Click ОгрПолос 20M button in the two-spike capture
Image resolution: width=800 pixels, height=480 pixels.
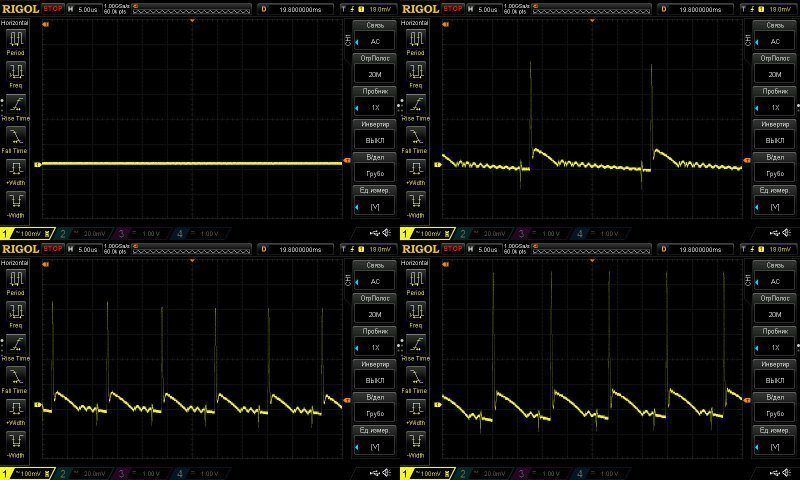click(x=775, y=69)
